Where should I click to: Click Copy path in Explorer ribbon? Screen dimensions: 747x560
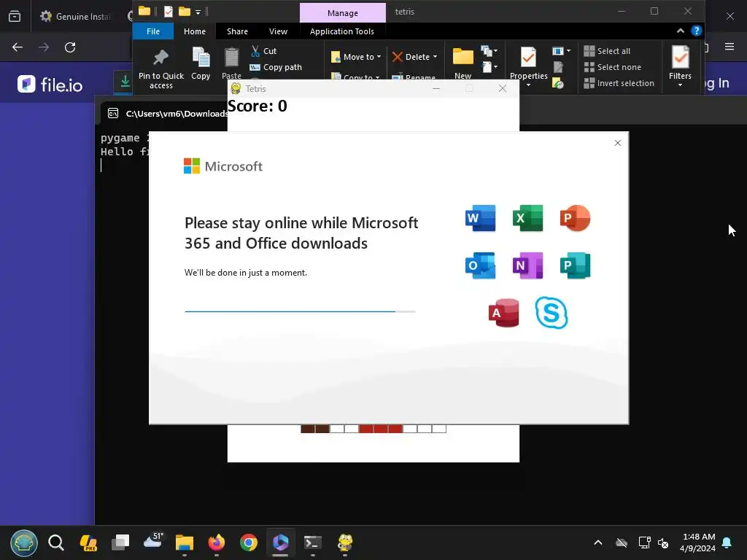(x=276, y=67)
